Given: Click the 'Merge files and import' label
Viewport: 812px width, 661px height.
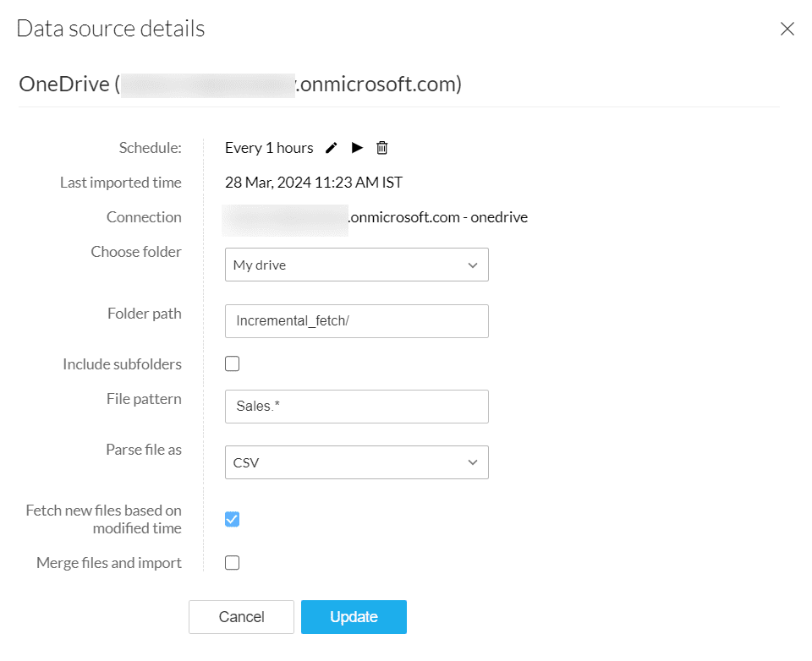Looking at the screenshot, I should tap(109, 563).
